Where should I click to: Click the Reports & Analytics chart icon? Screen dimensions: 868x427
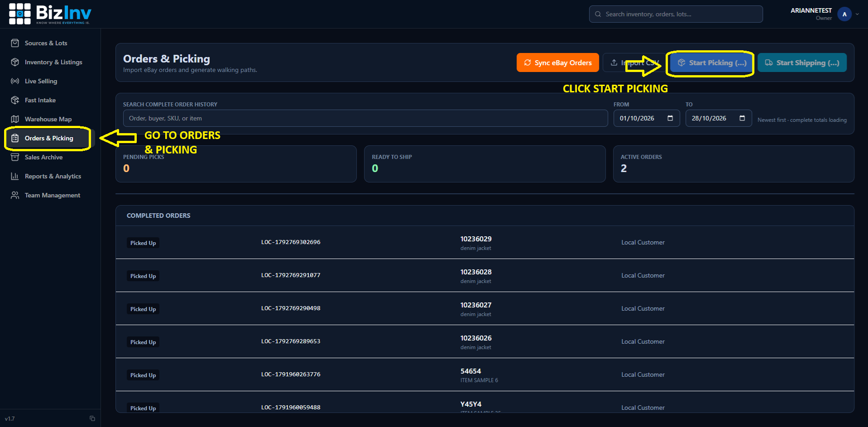pos(15,176)
